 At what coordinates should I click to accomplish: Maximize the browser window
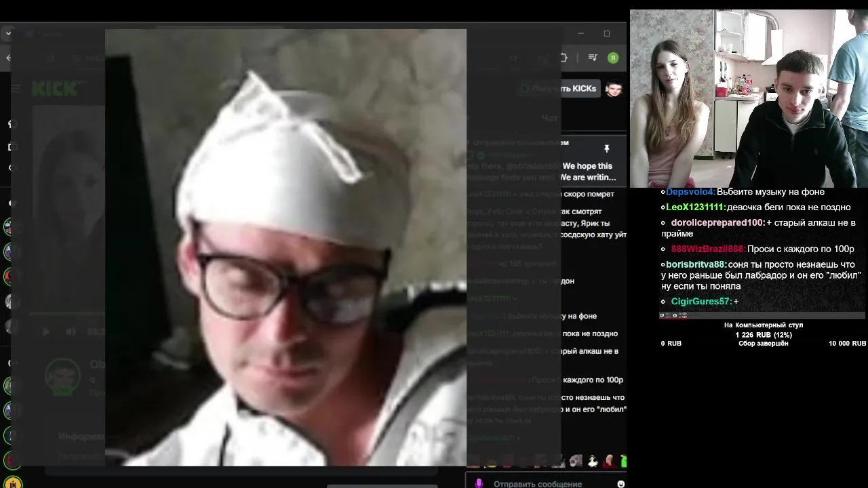coord(607,33)
